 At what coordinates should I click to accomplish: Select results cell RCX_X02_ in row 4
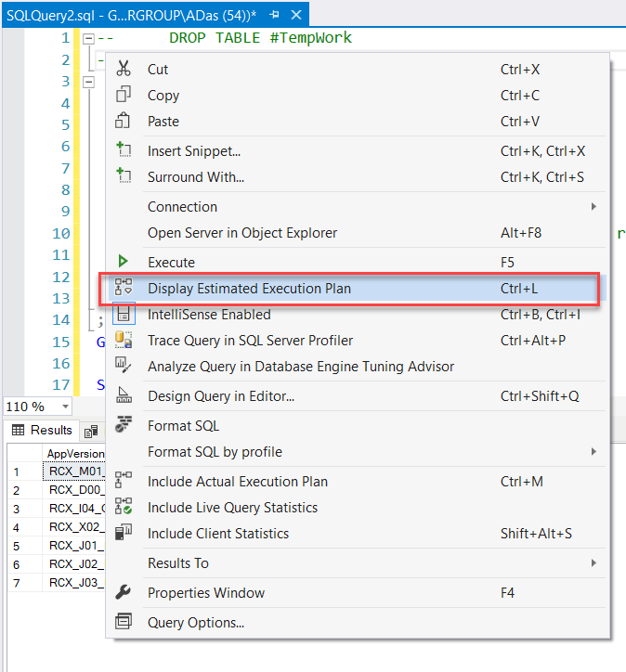pos(74,526)
